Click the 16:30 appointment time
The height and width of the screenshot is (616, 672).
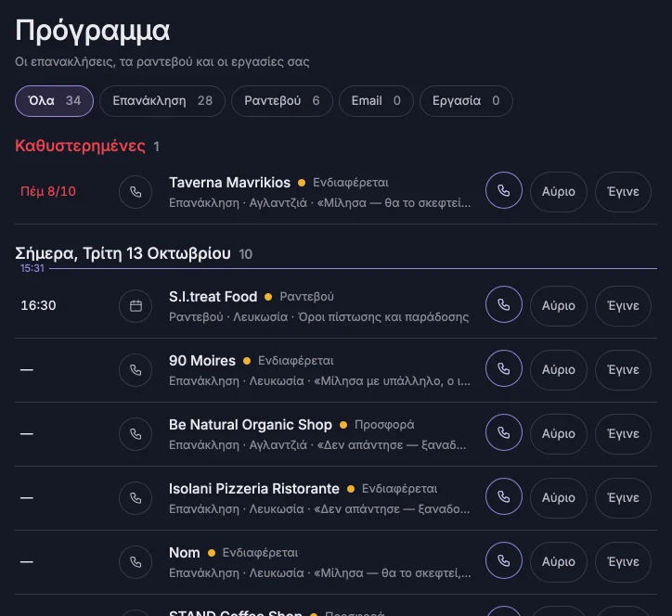[38, 305]
